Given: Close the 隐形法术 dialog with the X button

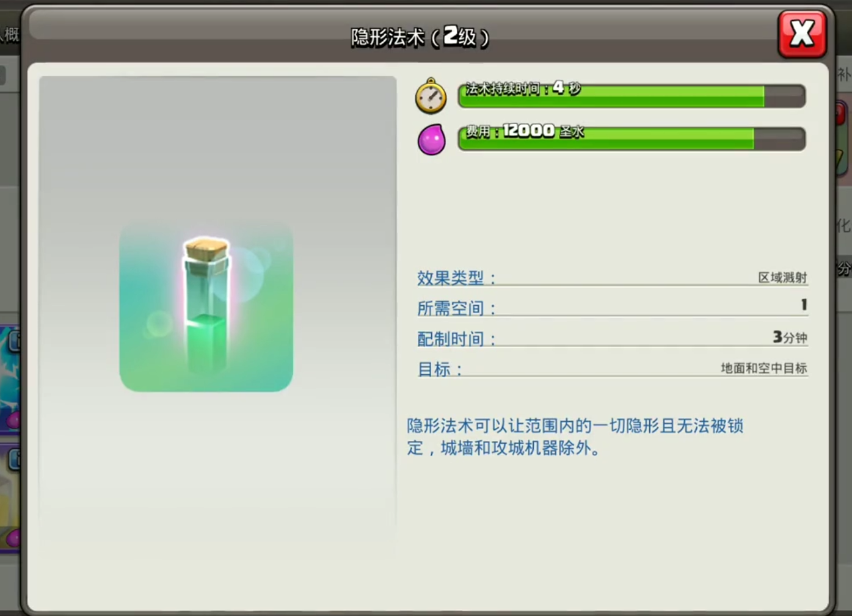Looking at the screenshot, I should pos(803,34).
